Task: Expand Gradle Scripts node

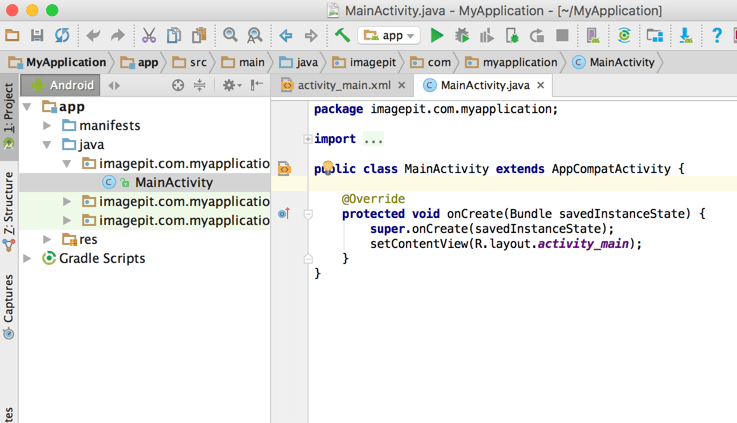Action: [x=27, y=258]
